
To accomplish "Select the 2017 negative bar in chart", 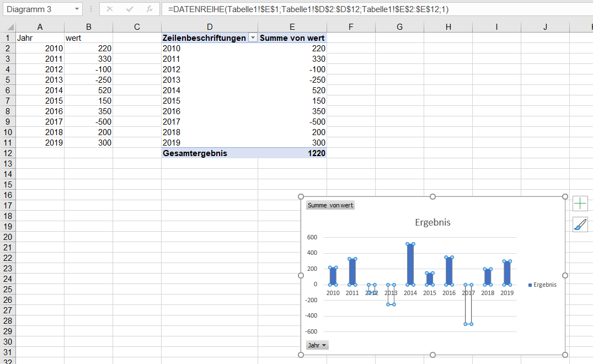I will [x=468, y=304].
